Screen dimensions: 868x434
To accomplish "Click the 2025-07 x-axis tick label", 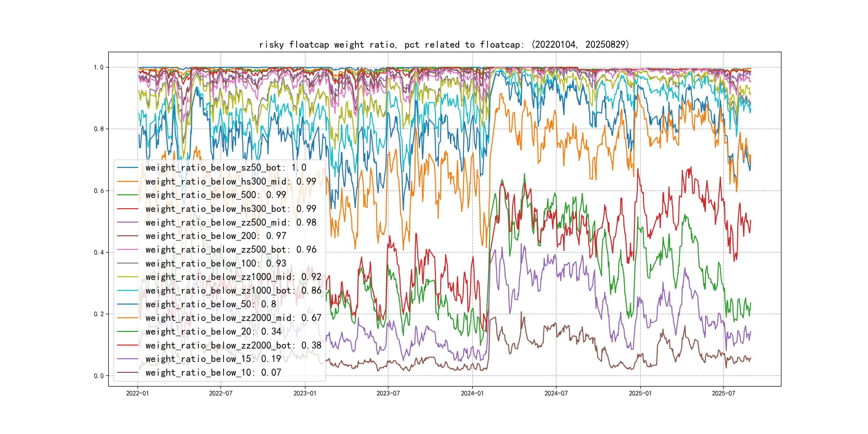I will coord(723,393).
